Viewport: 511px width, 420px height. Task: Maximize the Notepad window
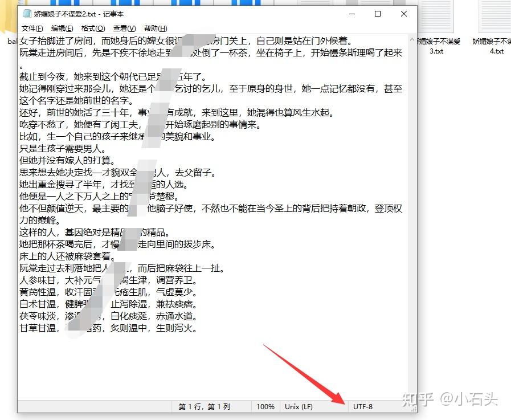point(378,14)
